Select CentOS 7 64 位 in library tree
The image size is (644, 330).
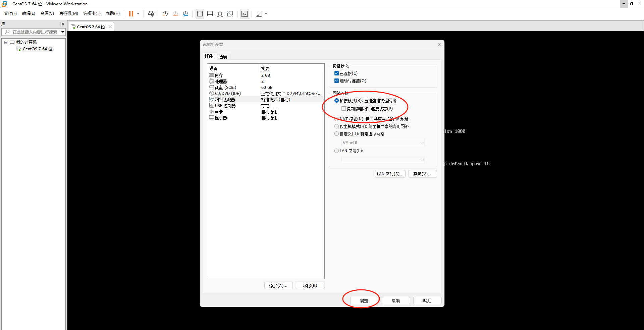[x=38, y=49]
